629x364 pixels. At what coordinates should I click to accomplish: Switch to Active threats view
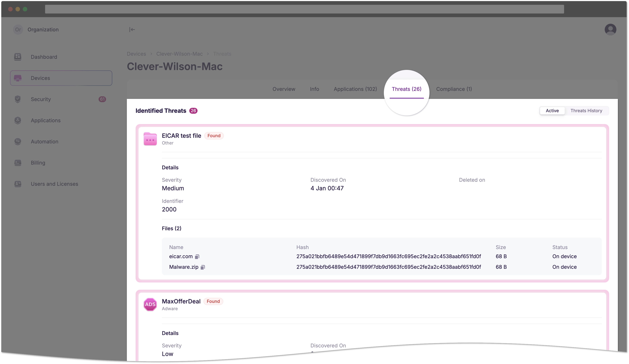(x=552, y=111)
